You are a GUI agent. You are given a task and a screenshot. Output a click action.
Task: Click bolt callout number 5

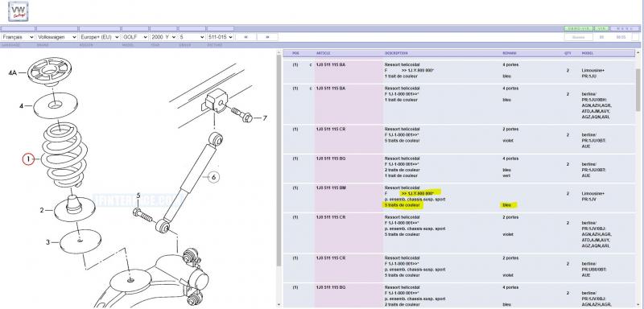[138, 196]
